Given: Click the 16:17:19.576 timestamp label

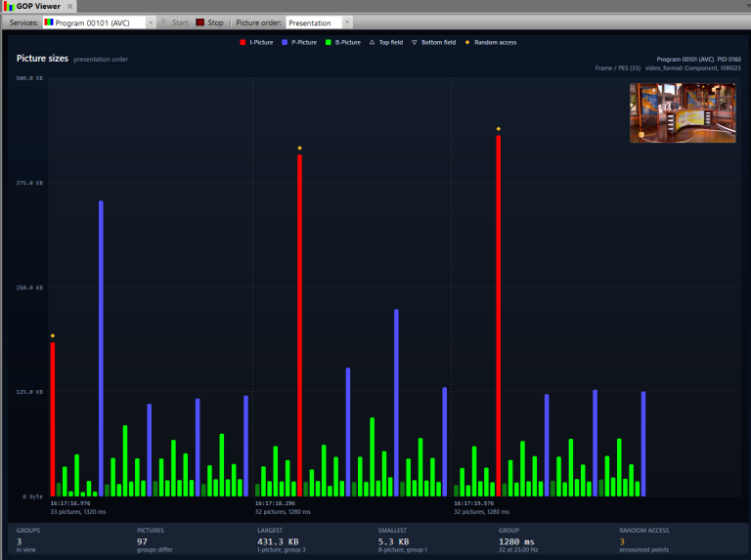Looking at the screenshot, I should tap(473, 503).
